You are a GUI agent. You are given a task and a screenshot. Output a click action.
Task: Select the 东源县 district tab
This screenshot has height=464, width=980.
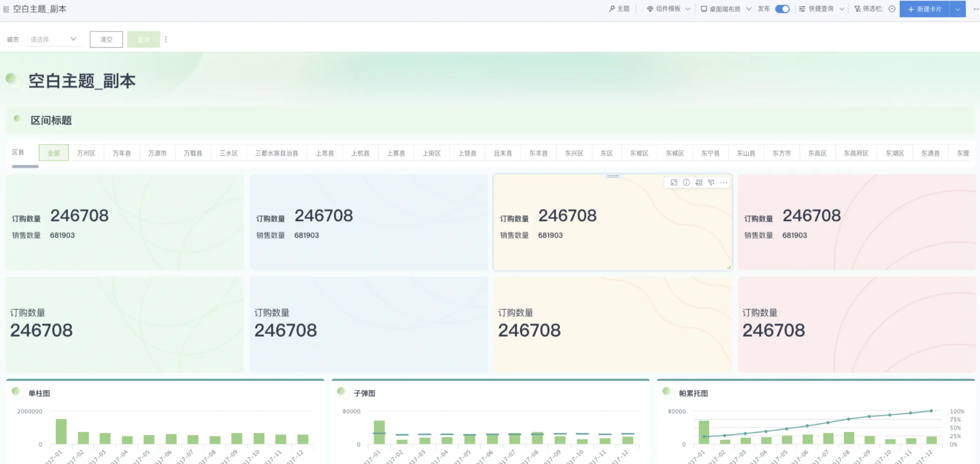pyautogui.click(x=930, y=153)
